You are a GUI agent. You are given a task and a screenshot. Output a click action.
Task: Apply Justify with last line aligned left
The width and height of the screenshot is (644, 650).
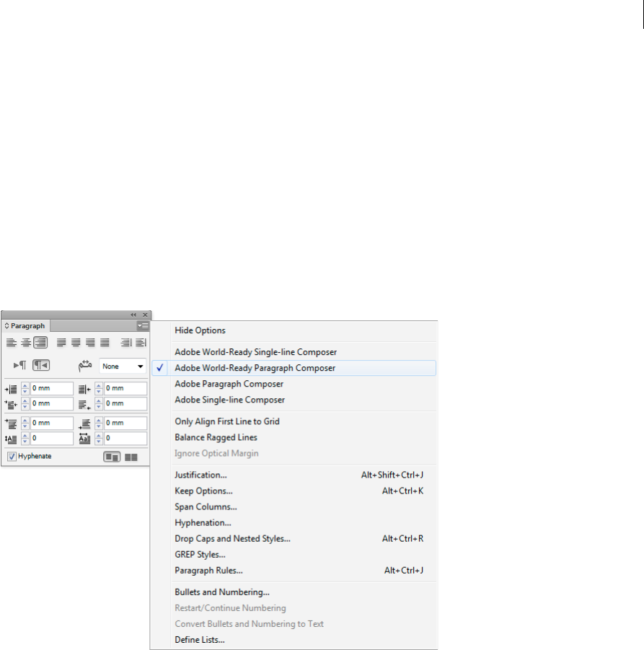(x=61, y=343)
